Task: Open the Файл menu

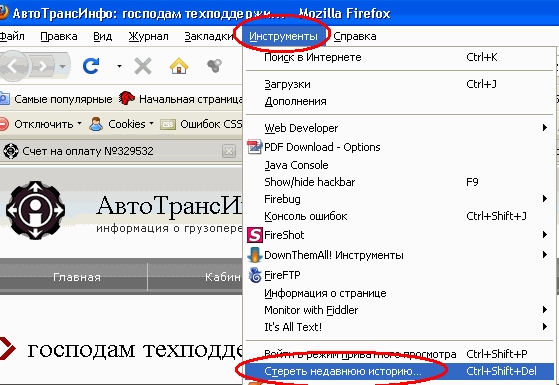Action: [x=12, y=36]
